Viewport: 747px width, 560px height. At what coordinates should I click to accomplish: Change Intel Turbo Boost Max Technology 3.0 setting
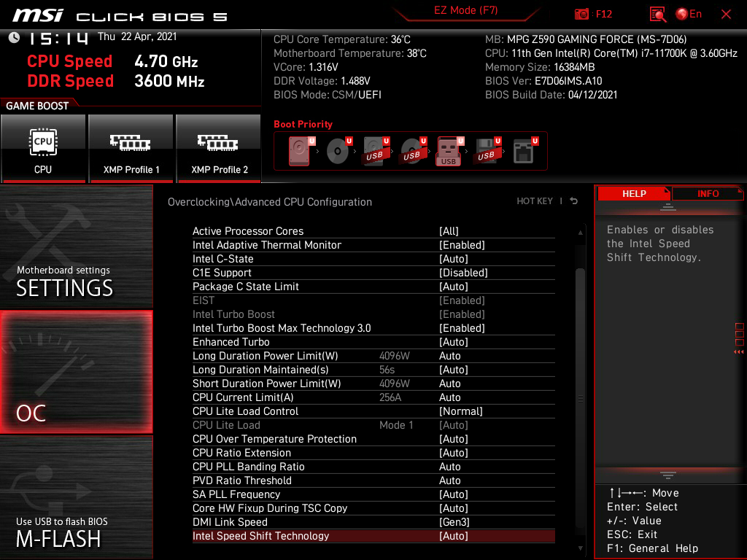tap(373, 328)
